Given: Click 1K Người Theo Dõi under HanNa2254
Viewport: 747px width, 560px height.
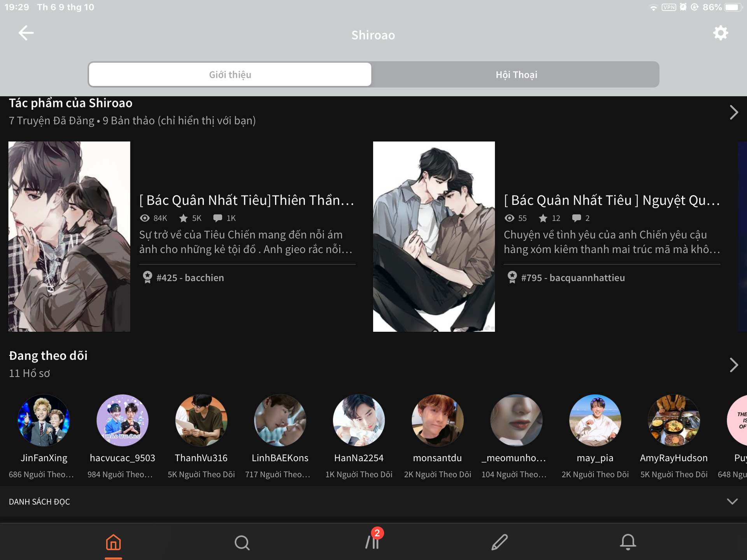Looking at the screenshot, I should tap(359, 474).
